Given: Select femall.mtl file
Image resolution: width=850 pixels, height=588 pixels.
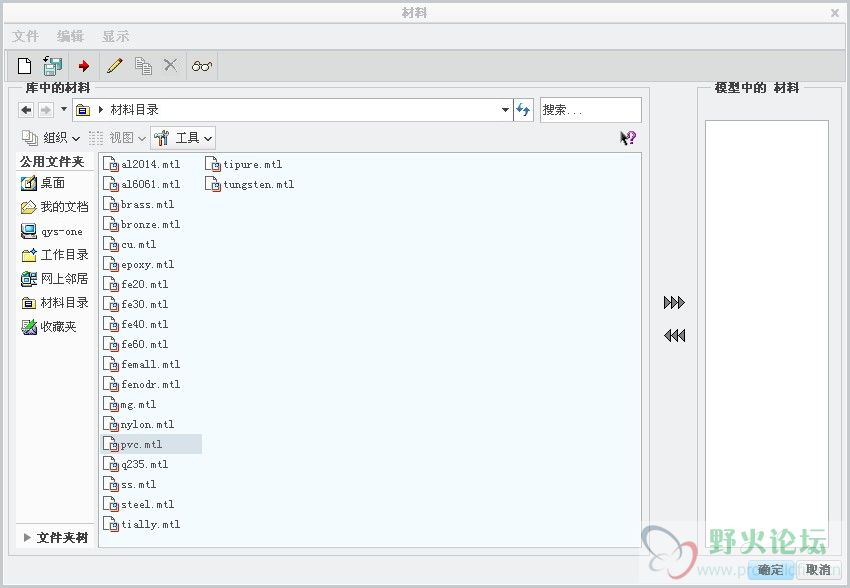Looking at the screenshot, I should (141, 364).
